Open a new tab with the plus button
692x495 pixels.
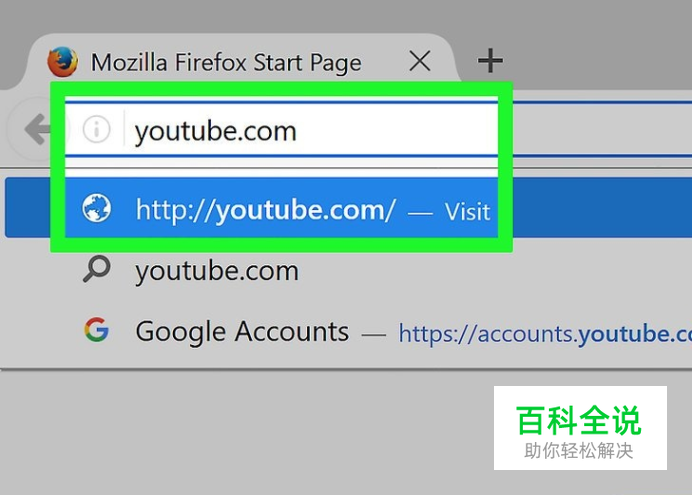(x=490, y=61)
